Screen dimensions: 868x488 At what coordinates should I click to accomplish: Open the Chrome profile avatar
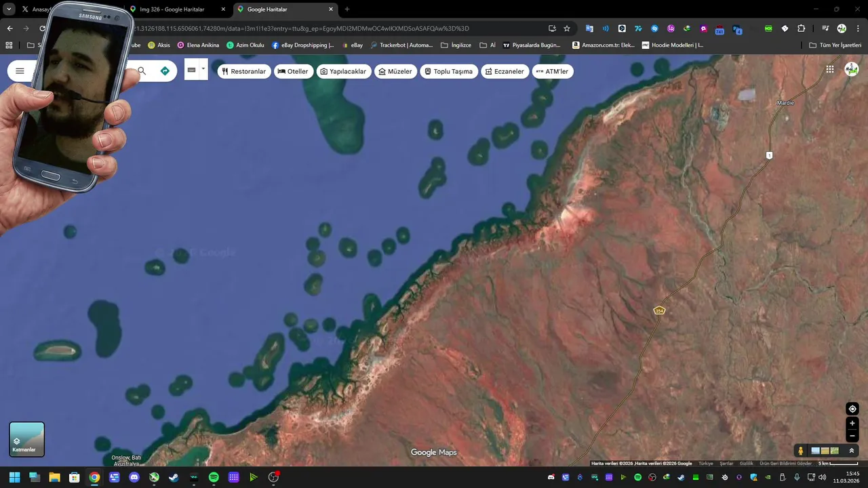point(842,28)
